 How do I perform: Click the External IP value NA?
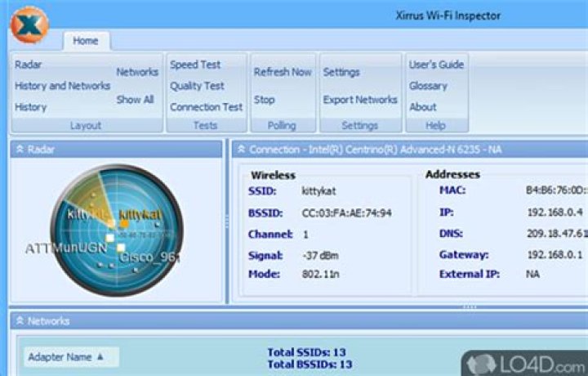click(532, 274)
